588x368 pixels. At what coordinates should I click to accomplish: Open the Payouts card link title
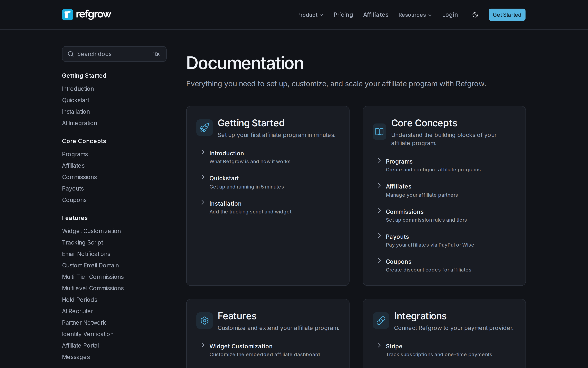(397, 237)
